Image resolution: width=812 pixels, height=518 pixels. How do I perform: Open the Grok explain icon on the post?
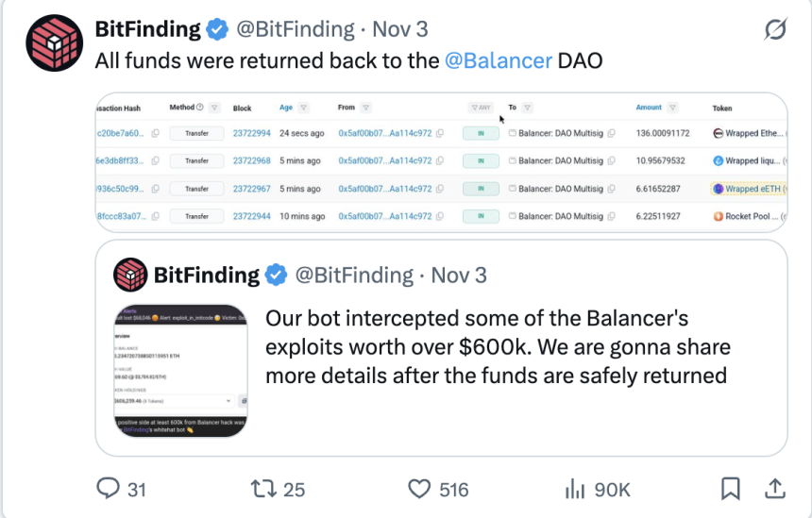tap(775, 31)
